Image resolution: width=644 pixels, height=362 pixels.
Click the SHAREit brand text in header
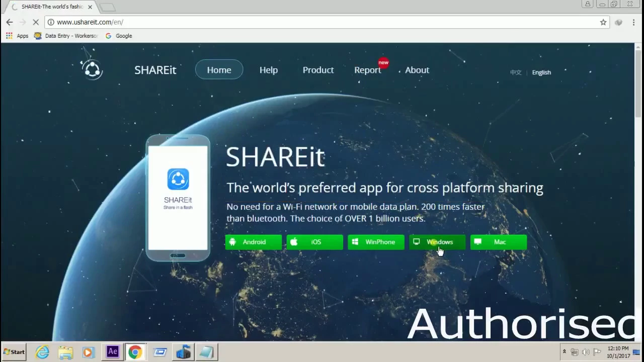(x=155, y=70)
